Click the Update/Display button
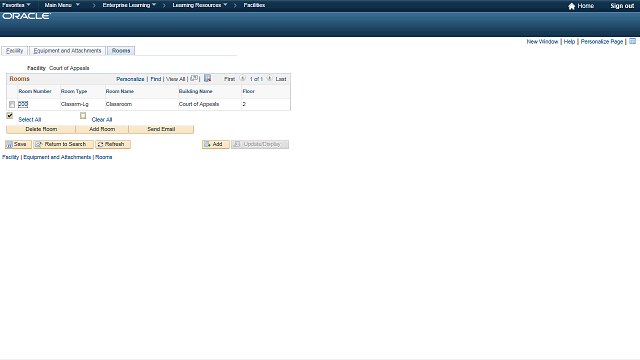This screenshot has width=640, height=360. 260,144
